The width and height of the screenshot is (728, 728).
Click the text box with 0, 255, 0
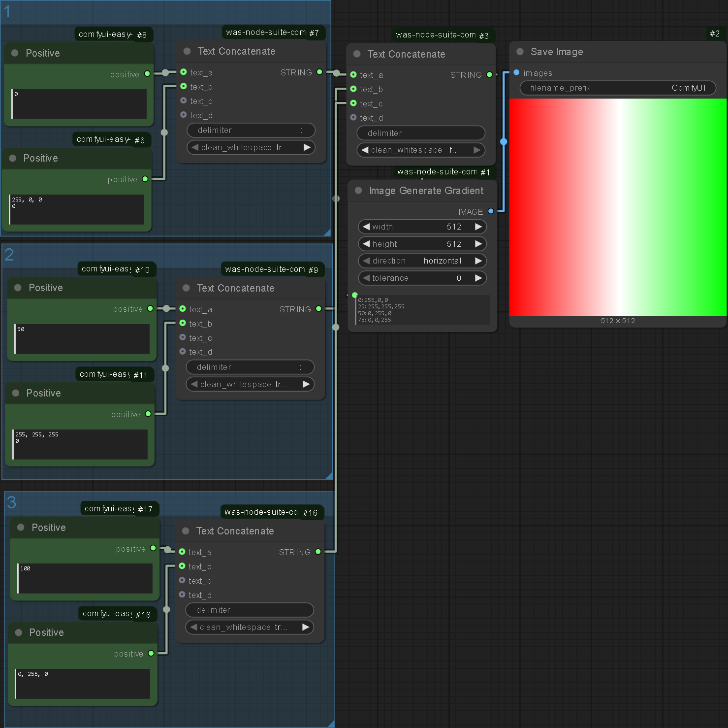tap(83, 684)
